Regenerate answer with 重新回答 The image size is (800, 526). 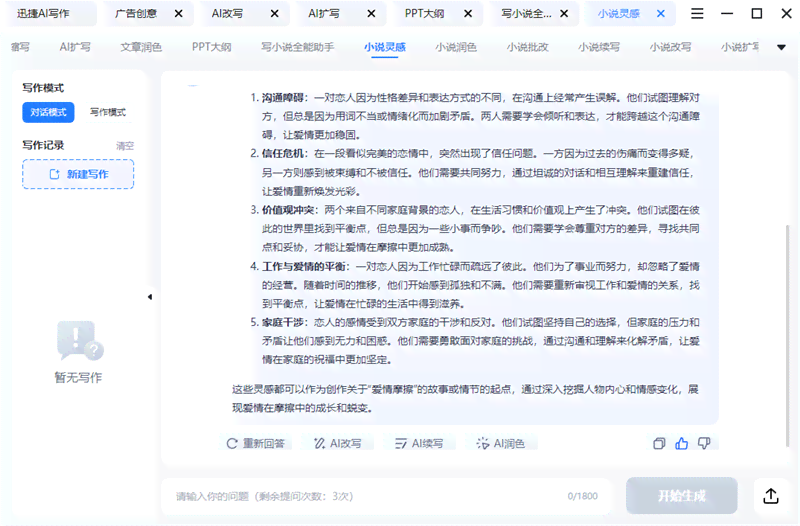pos(256,443)
